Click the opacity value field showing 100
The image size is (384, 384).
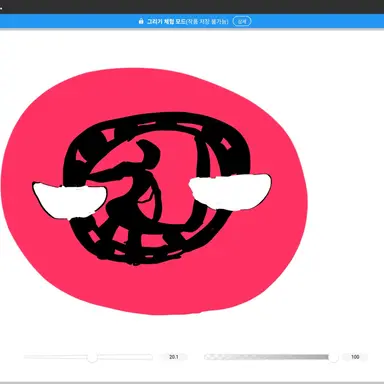point(355,357)
